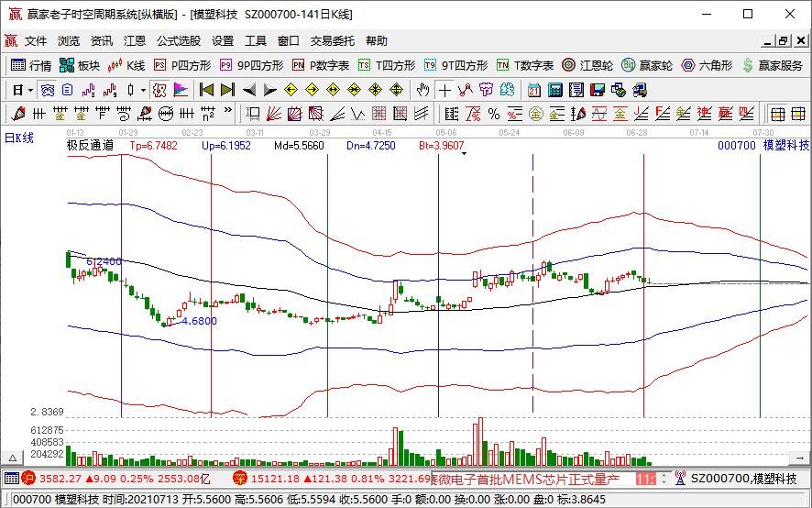This screenshot has height=508, width=812.
Task: Open the 文件 menu
Action: click(x=36, y=41)
